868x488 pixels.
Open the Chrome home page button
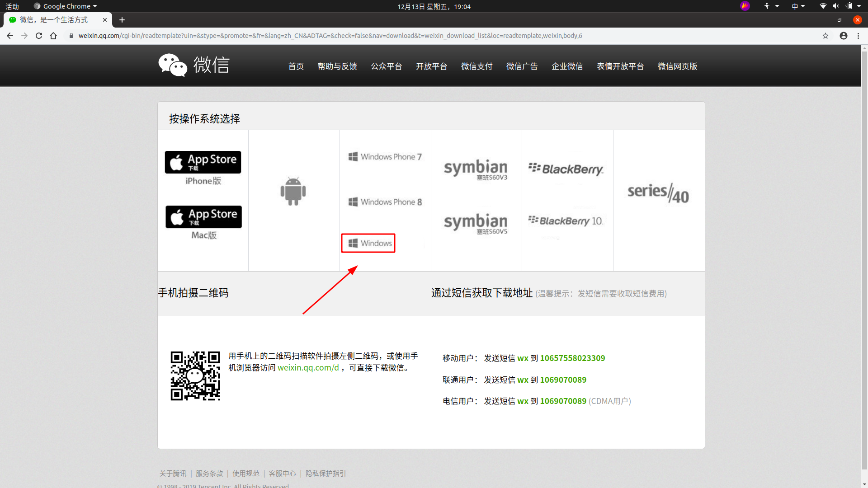coord(53,36)
